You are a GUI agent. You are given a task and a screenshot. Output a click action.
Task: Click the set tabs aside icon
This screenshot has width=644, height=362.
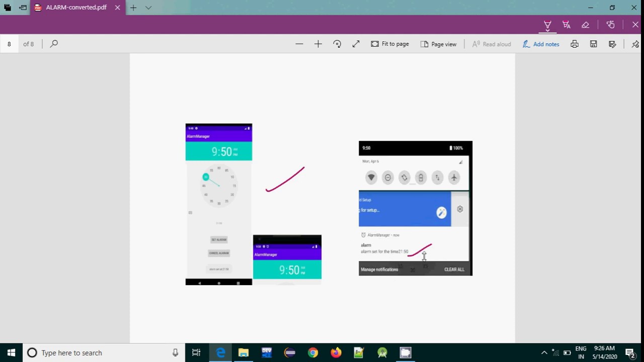[x=23, y=8]
